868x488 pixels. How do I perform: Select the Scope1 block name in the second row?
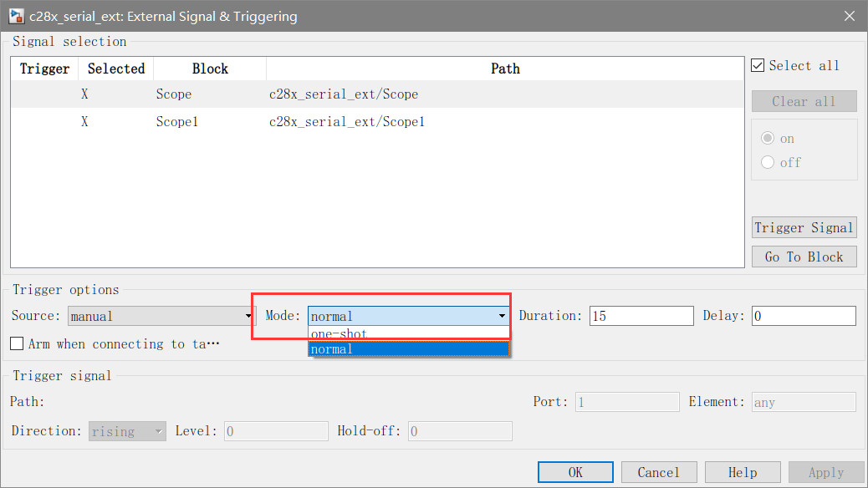177,122
